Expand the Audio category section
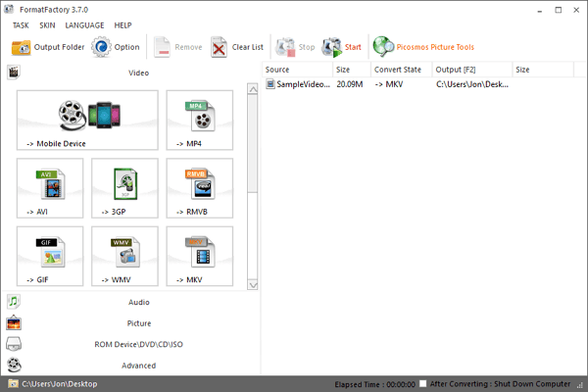The height and width of the screenshot is (392, 588). click(x=138, y=302)
